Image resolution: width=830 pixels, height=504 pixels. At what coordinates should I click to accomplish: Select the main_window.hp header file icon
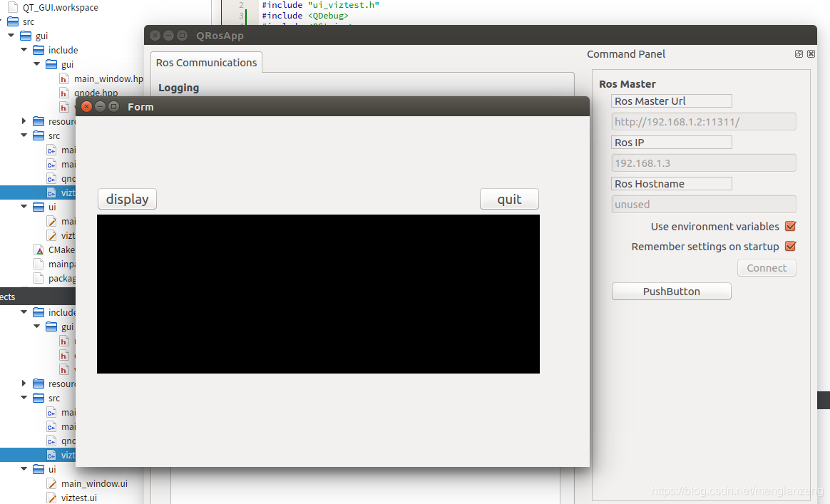[64, 79]
